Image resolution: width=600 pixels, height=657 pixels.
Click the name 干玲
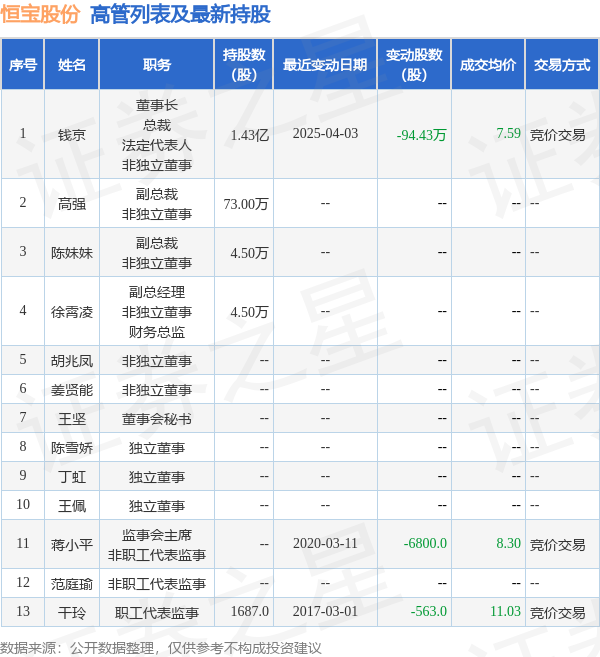click(x=72, y=613)
